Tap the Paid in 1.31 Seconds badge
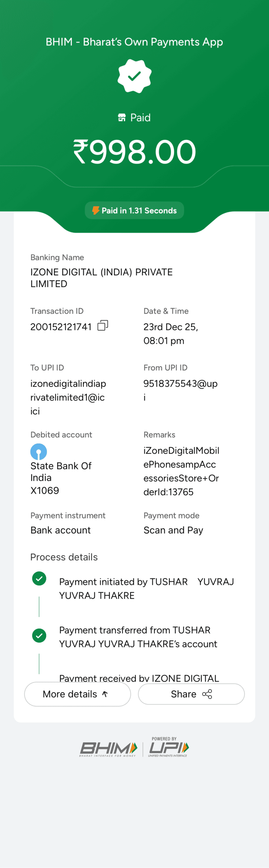Screen dimensions: 269x868 134,211
